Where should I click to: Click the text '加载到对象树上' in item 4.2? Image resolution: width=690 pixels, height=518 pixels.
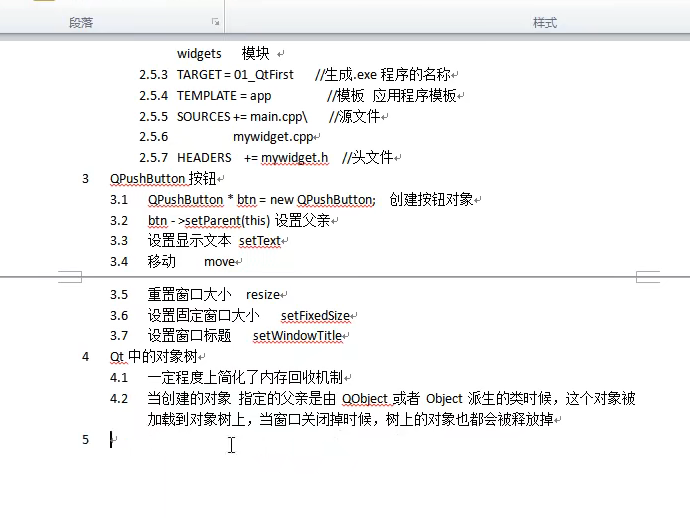coord(196,419)
